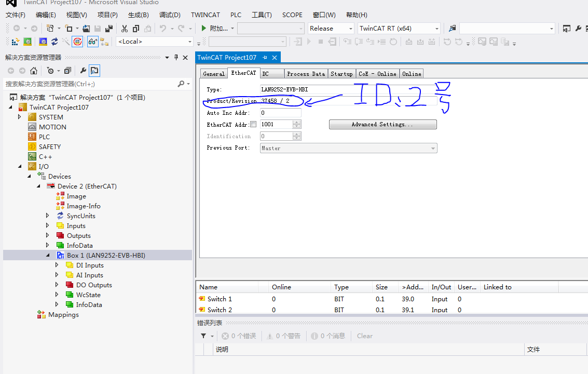The height and width of the screenshot is (374, 588).
Task: Click the Save All toolbar icon
Action: pos(109,29)
